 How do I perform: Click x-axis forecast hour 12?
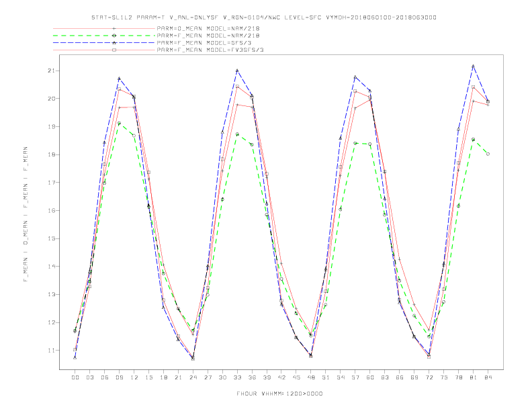[134, 377]
